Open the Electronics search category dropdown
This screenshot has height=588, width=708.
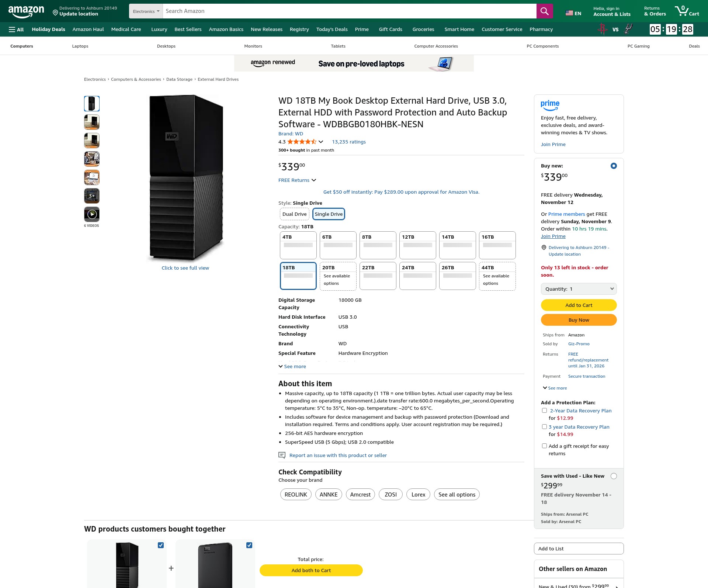coord(146,11)
